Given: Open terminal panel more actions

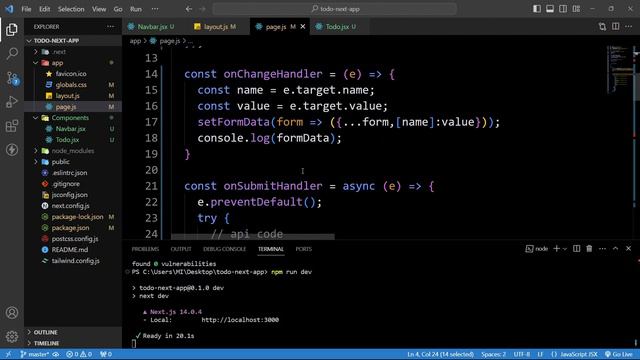Looking at the screenshot, I should (x=602, y=249).
